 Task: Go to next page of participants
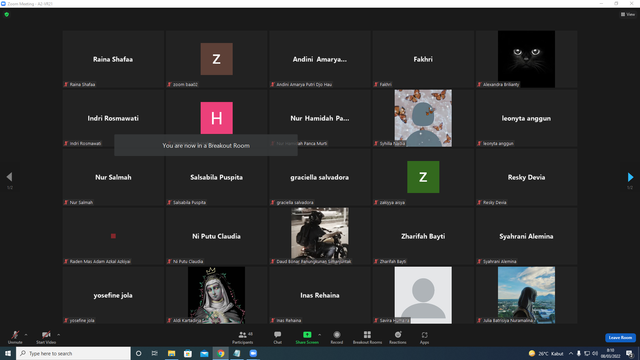point(630,177)
